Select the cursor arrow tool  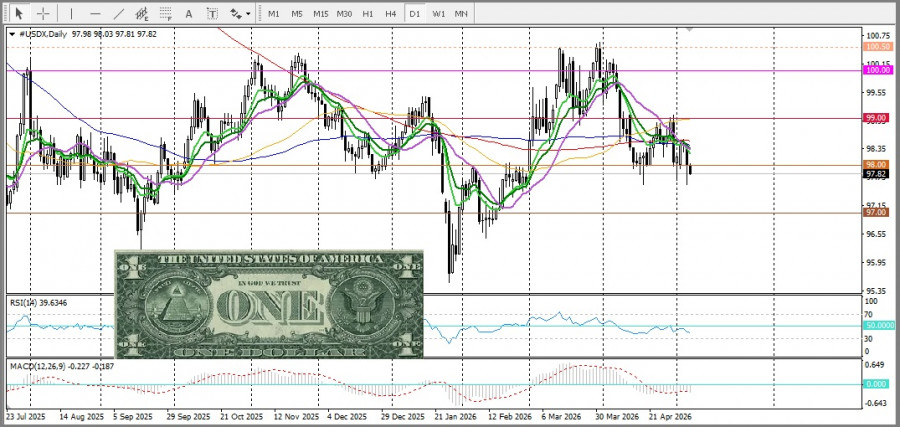(20, 13)
